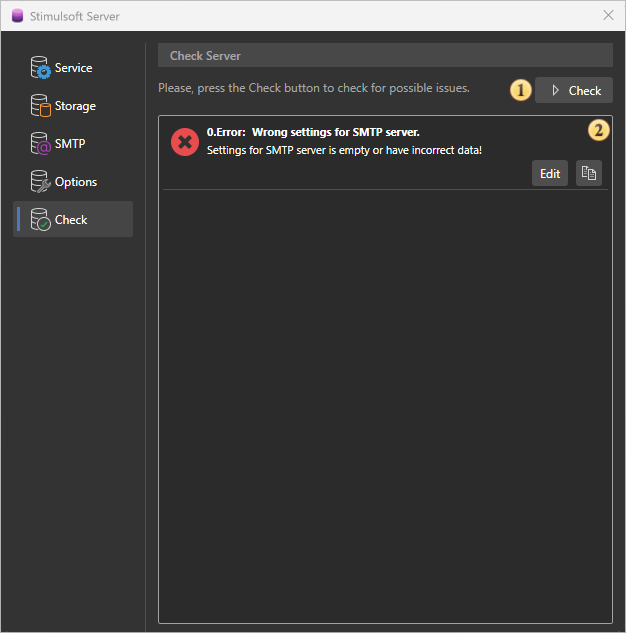Image resolution: width=626 pixels, height=633 pixels.
Task: Click the play triangle on Check button
Action: (x=555, y=90)
